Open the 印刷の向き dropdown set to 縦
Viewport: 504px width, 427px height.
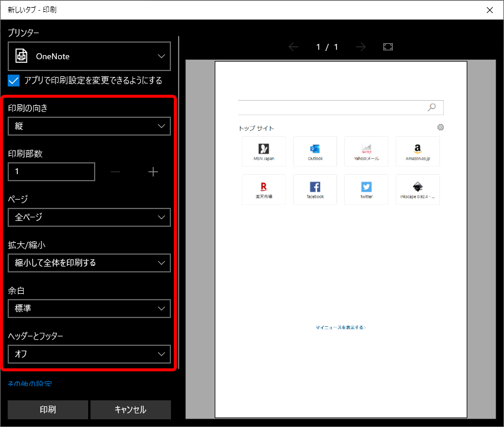click(x=89, y=126)
